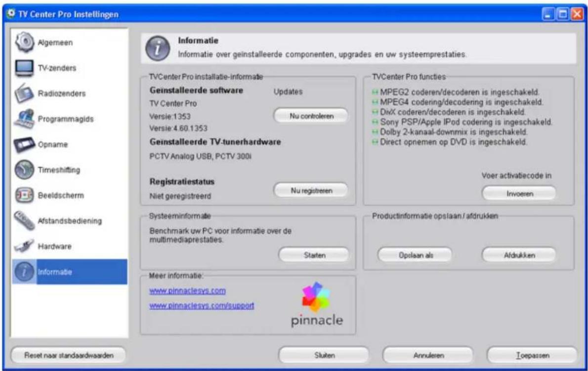Register the product via Nu registreren
The image size is (588, 371).
click(x=311, y=190)
